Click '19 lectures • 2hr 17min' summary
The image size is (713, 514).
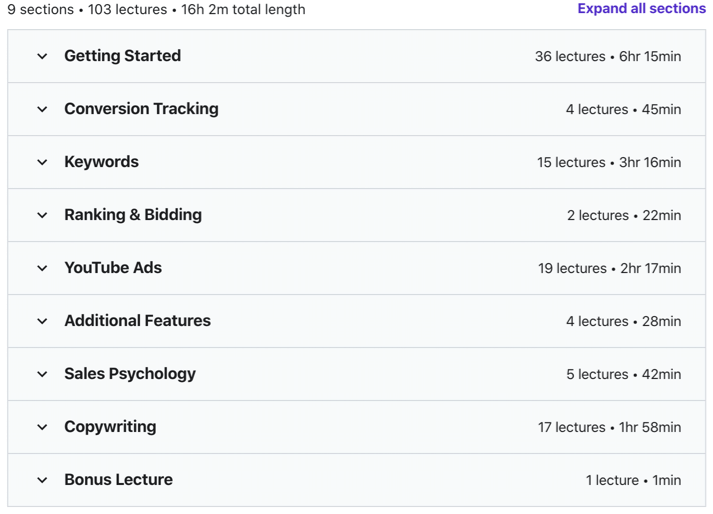pos(610,268)
